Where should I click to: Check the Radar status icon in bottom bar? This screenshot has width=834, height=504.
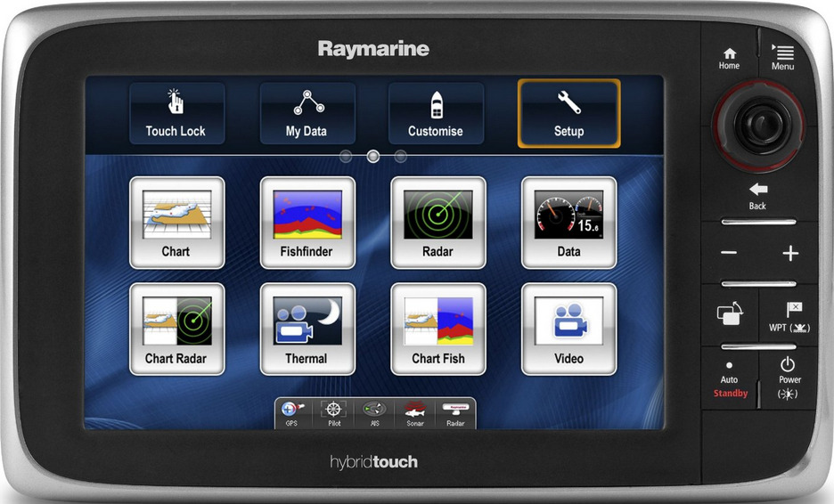[x=455, y=414]
